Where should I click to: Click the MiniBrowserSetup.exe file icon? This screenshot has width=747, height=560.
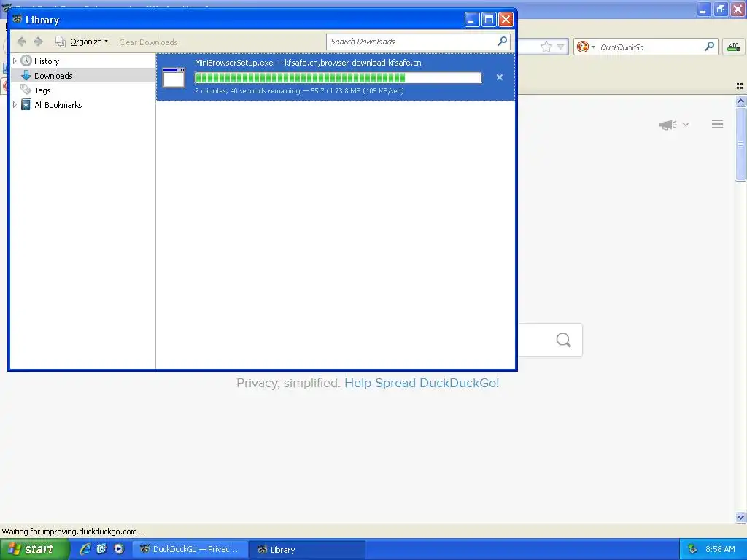click(x=174, y=77)
